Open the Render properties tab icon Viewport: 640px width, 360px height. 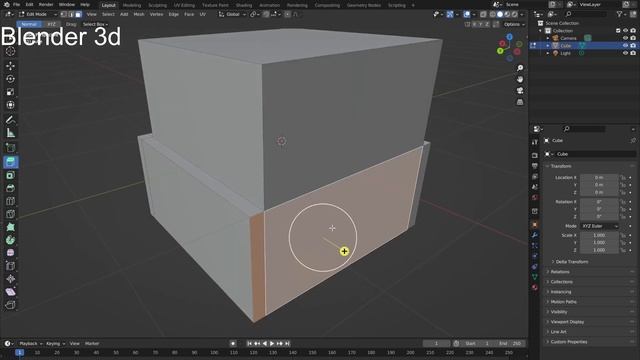[x=535, y=156]
